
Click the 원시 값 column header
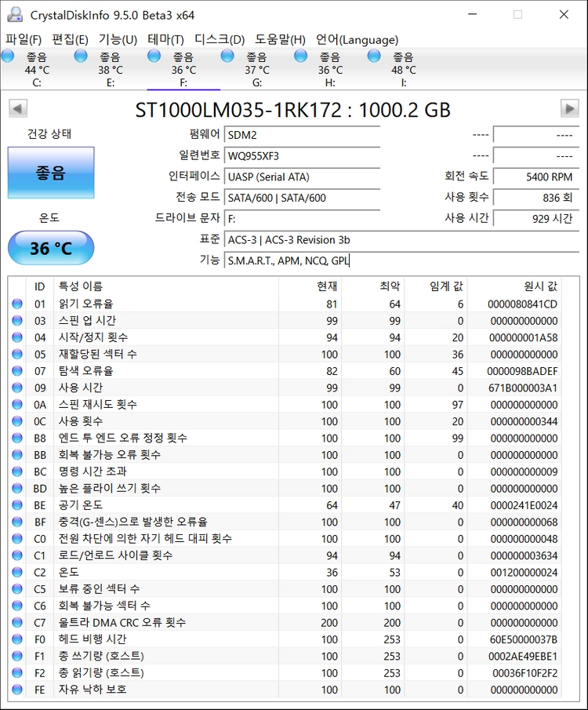(x=514, y=286)
